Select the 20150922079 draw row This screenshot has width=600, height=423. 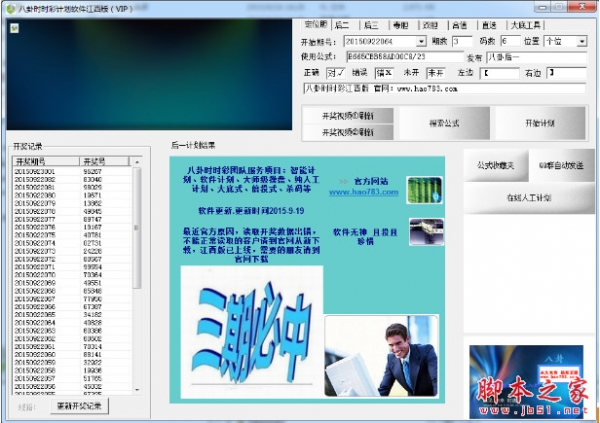pyautogui.click(x=72, y=203)
